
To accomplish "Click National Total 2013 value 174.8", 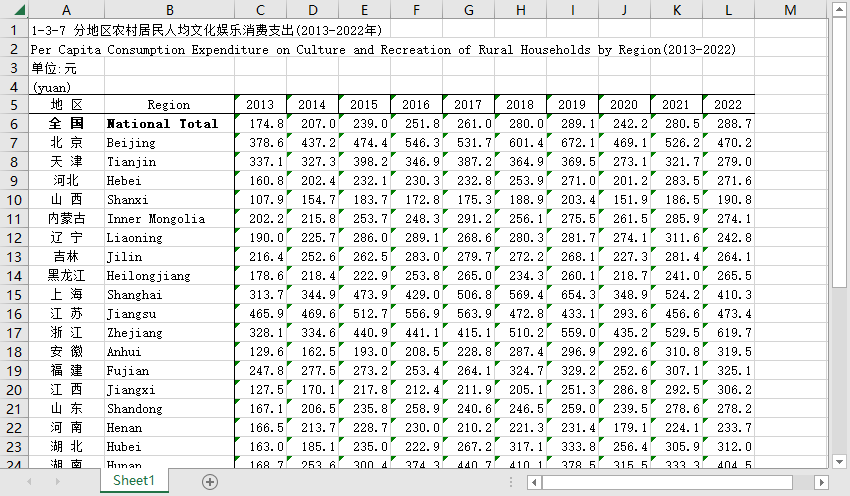I will pos(260,124).
